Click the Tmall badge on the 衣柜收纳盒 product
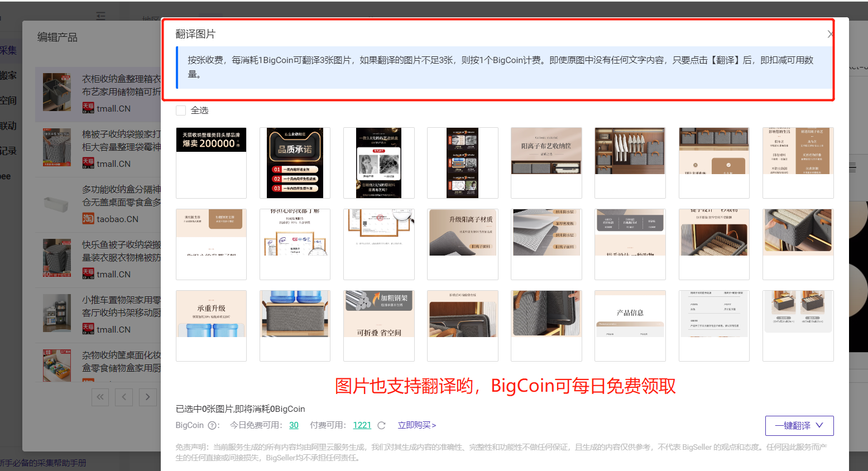This screenshot has width=868, height=471. (87, 108)
